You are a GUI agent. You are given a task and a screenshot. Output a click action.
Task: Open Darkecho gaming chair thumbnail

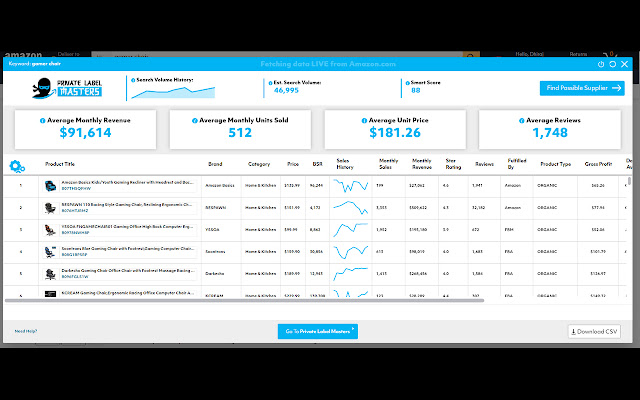(50, 274)
